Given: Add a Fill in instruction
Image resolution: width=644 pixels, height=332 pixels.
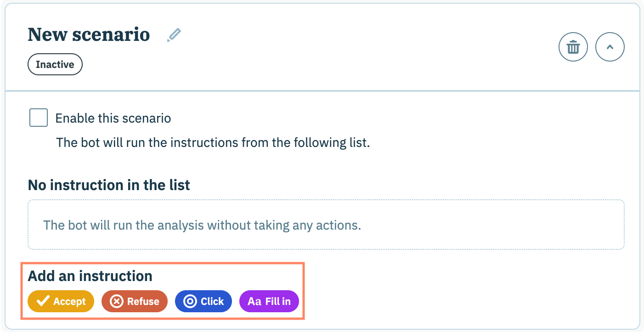Looking at the screenshot, I should tap(269, 301).
